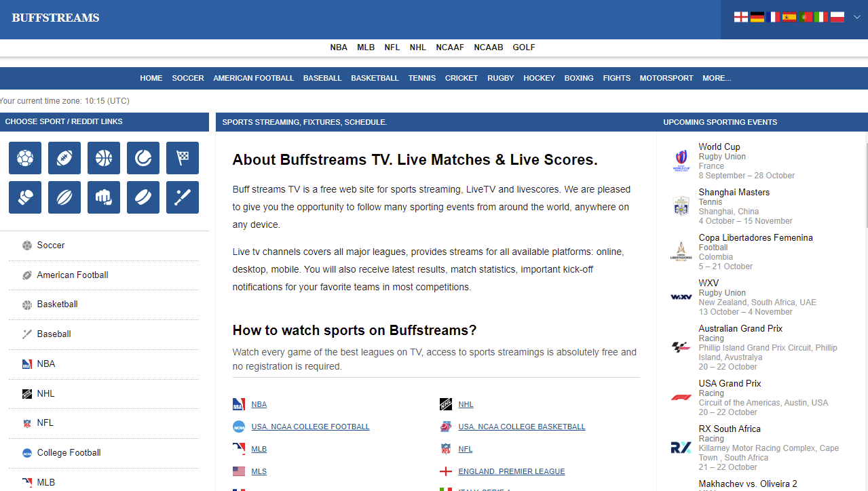
Task: Open TENNIS in the navigation bar
Action: tap(422, 78)
